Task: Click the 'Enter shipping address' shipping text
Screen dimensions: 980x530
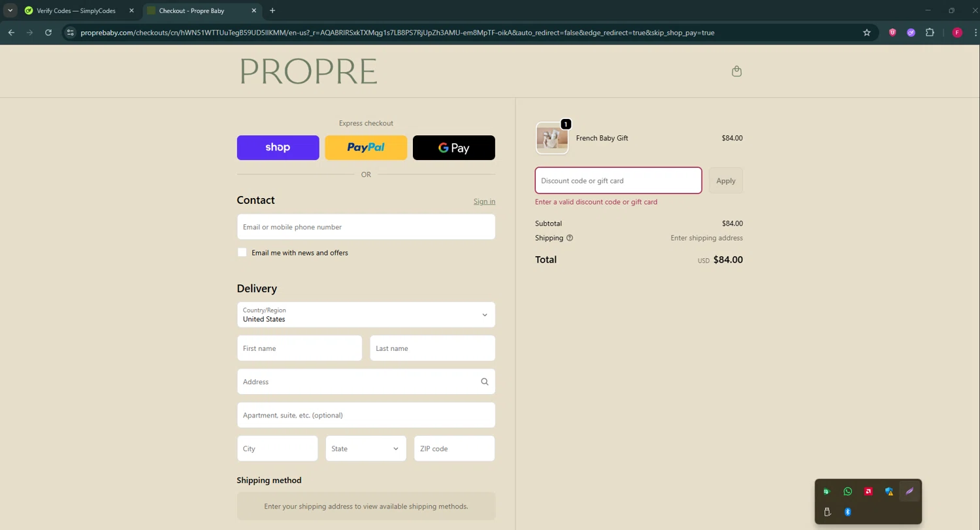Action: click(706, 238)
